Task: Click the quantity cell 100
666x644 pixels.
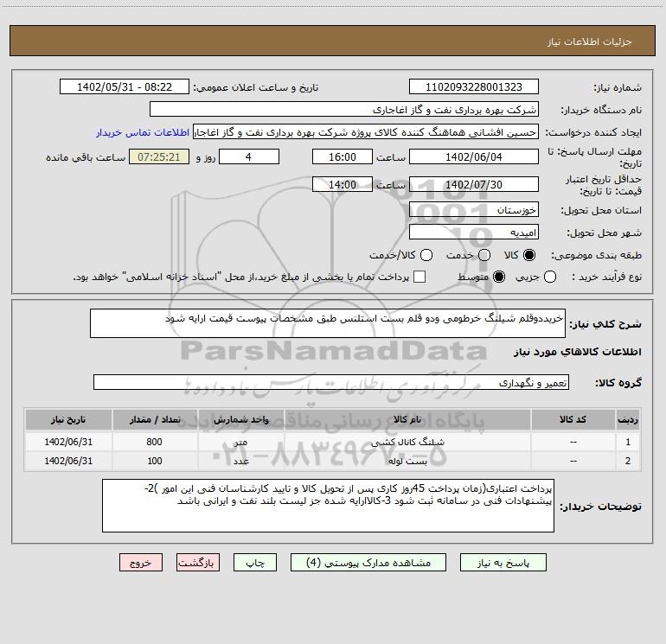Action: tap(155, 461)
